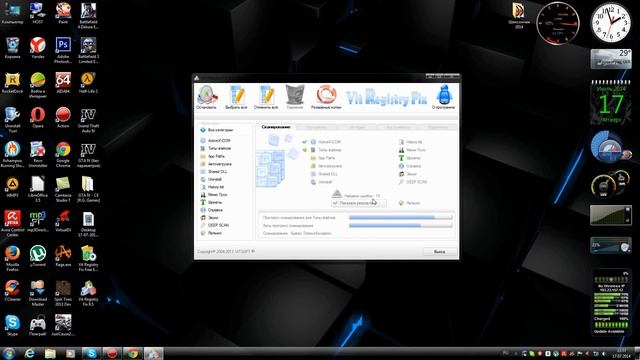640x360 pixels.
Task: Select Shared DLL in the left category list
Action: pyautogui.click(x=213, y=171)
